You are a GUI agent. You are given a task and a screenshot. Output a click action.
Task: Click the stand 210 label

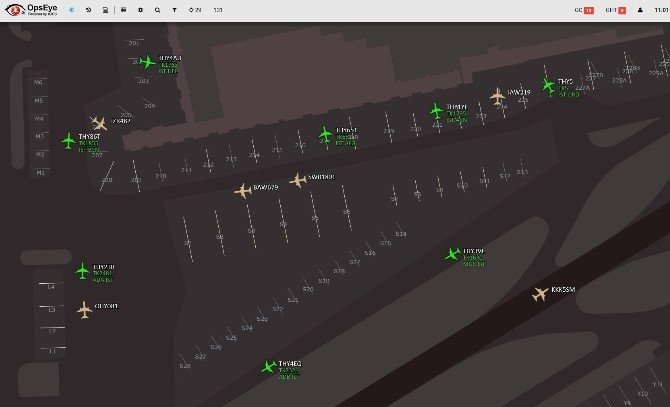[161, 176]
